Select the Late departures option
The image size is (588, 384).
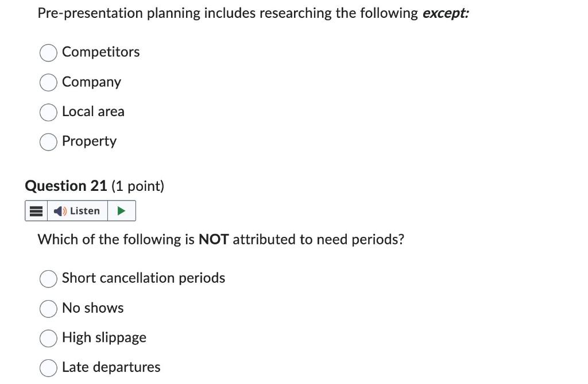coord(48,368)
